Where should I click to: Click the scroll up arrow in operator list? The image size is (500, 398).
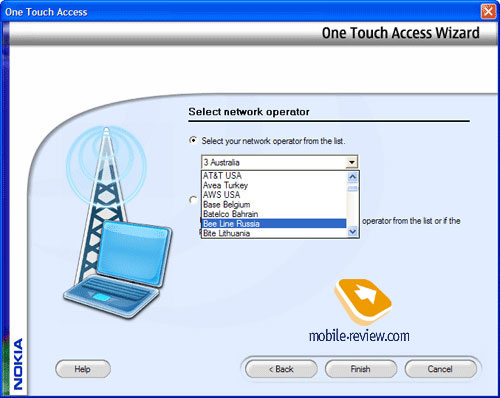pyautogui.click(x=352, y=177)
